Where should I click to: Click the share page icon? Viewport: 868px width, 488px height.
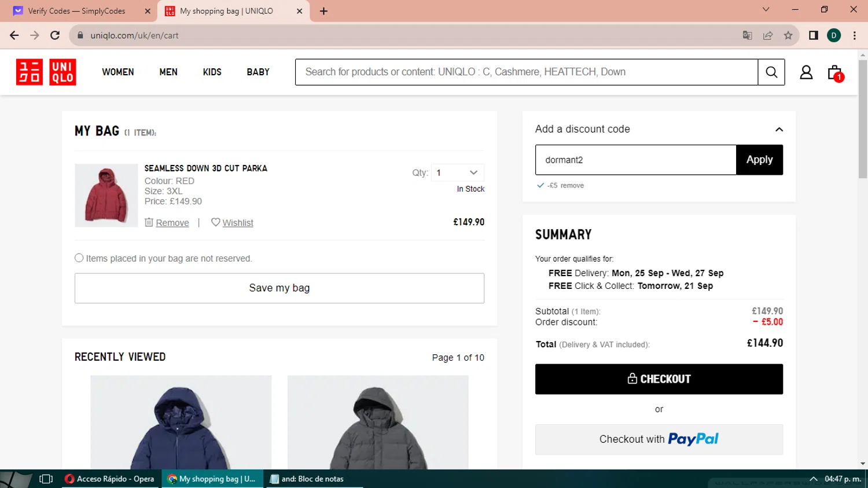tap(768, 35)
